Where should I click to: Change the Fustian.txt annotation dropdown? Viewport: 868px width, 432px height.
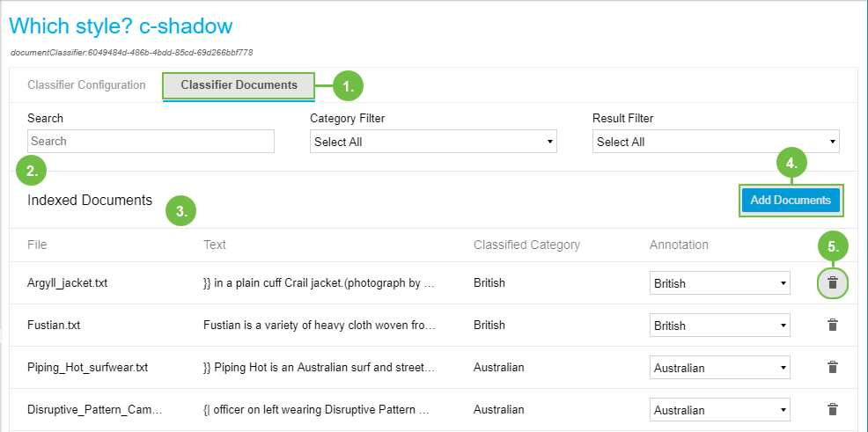pos(719,326)
